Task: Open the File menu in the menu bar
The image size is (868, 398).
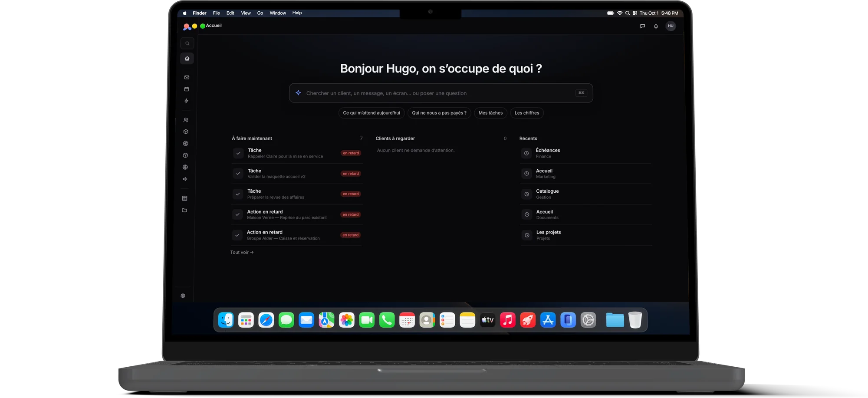Action: (x=216, y=13)
